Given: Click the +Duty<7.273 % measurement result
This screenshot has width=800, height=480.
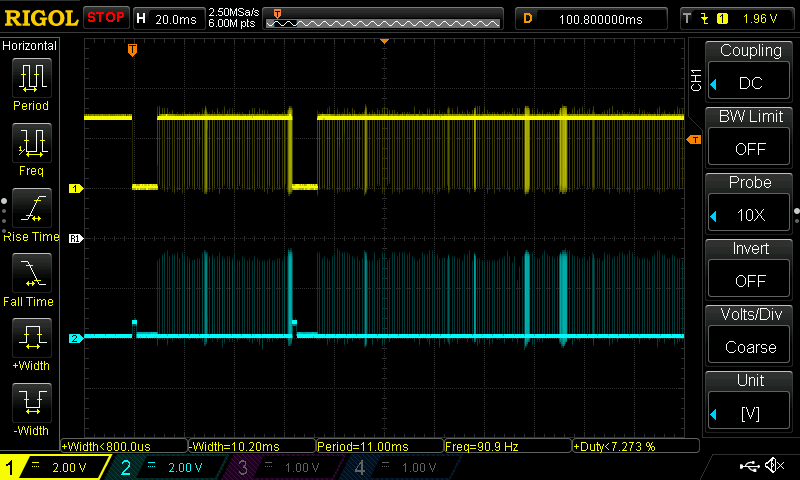Looking at the screenshot, I should coord(636,446).
